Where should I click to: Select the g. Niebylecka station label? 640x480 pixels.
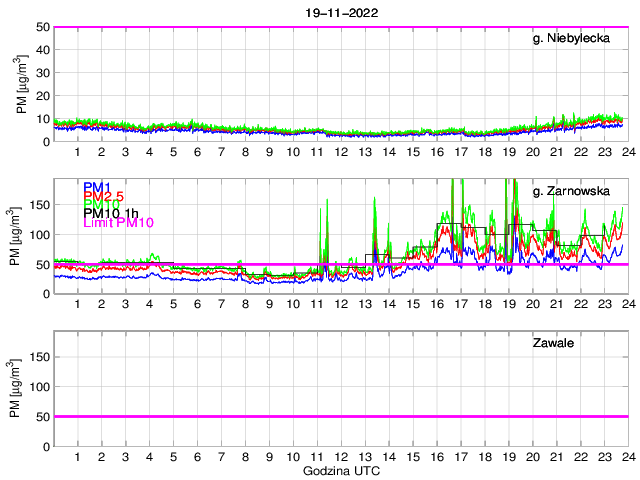pyautogui.click(x=577, y=39)
